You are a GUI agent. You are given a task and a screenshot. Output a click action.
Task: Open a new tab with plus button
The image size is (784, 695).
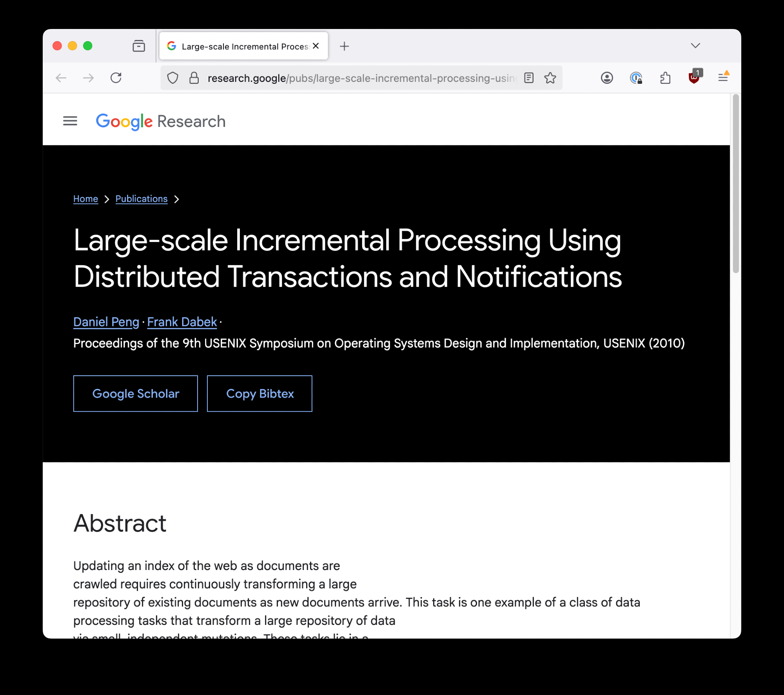[x=344, y=46]
